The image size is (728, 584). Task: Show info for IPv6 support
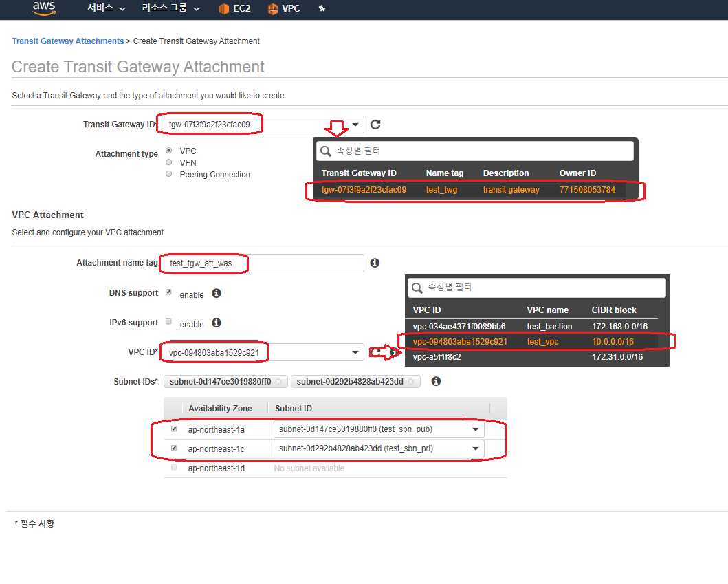[x=217, y=323]
